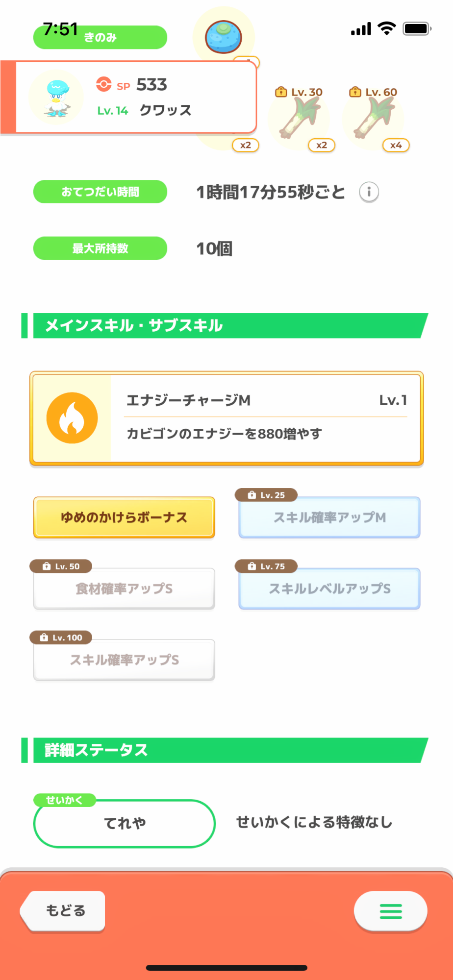The width and height of the screenshot is (453, 980).
Task: Open the green hamburger menu
Action: point(391,911)
